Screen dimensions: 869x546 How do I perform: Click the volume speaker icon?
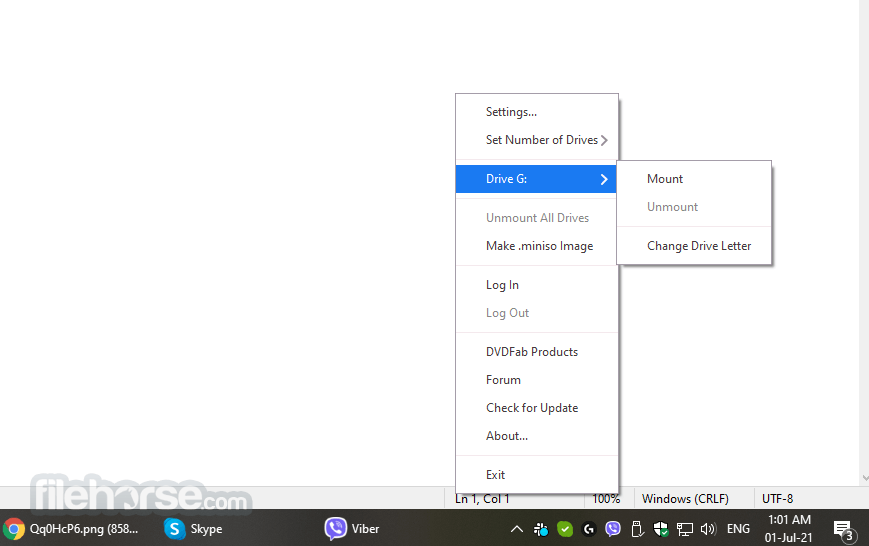tap(708, 529)
